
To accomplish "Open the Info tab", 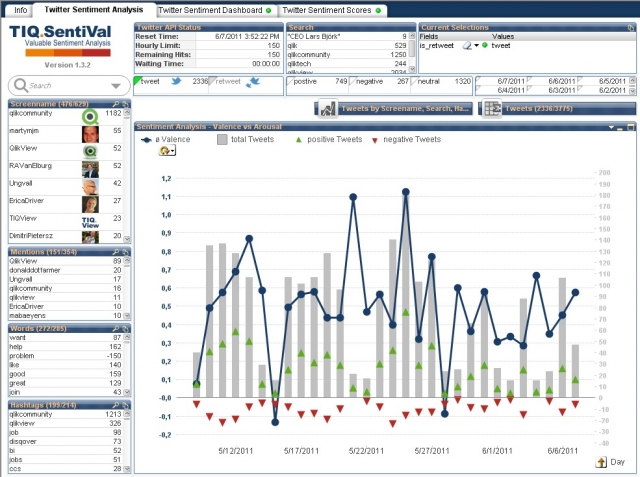I will coord(20,10).
